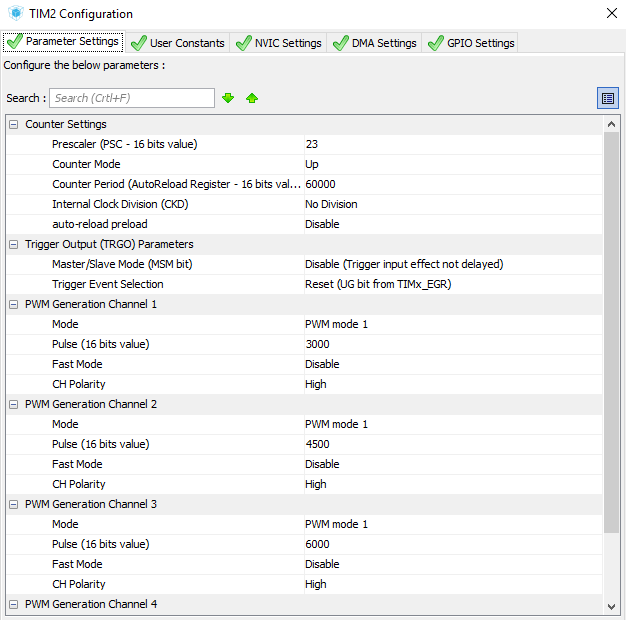Select the auto-reload preload Disable value
This screenshot has height=620, width=626.
click(450, 224)
